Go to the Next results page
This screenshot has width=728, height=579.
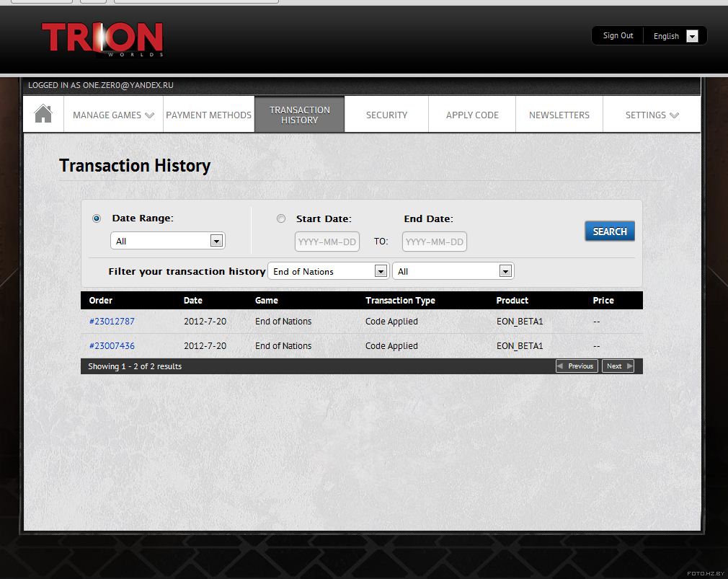point(618,366)
